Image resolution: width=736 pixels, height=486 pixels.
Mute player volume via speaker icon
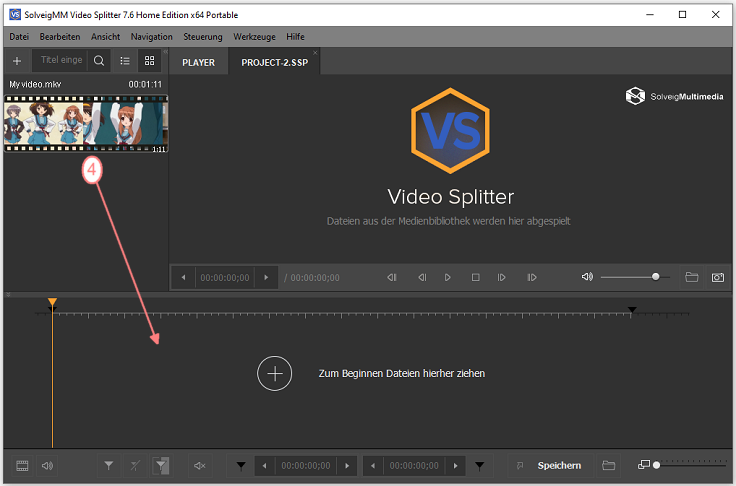point(587,277)
